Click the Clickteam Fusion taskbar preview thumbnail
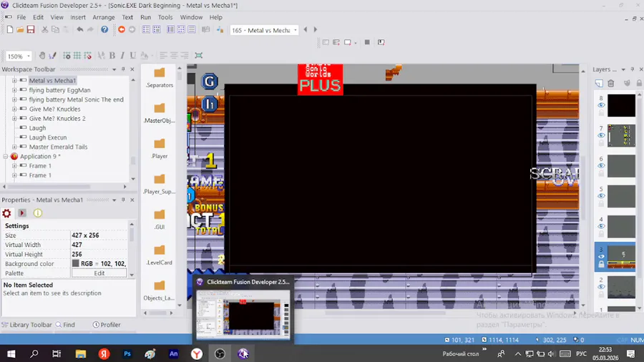 click(x=243, y=315)
